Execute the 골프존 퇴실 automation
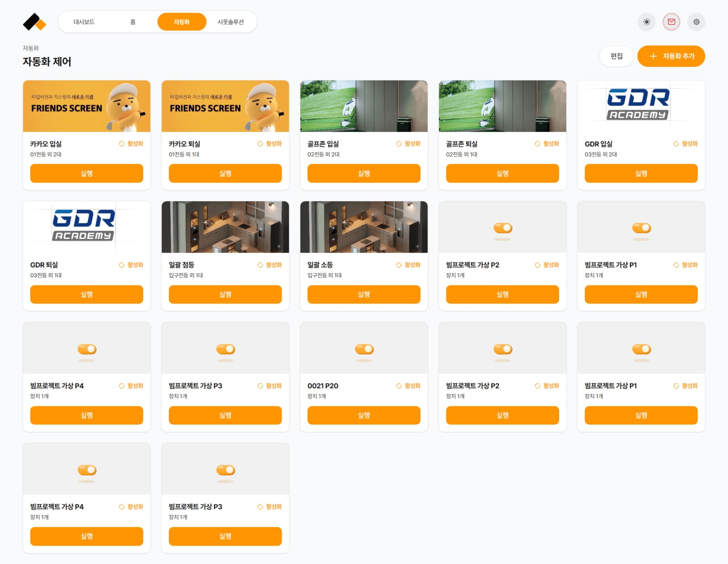 (502, 173)
